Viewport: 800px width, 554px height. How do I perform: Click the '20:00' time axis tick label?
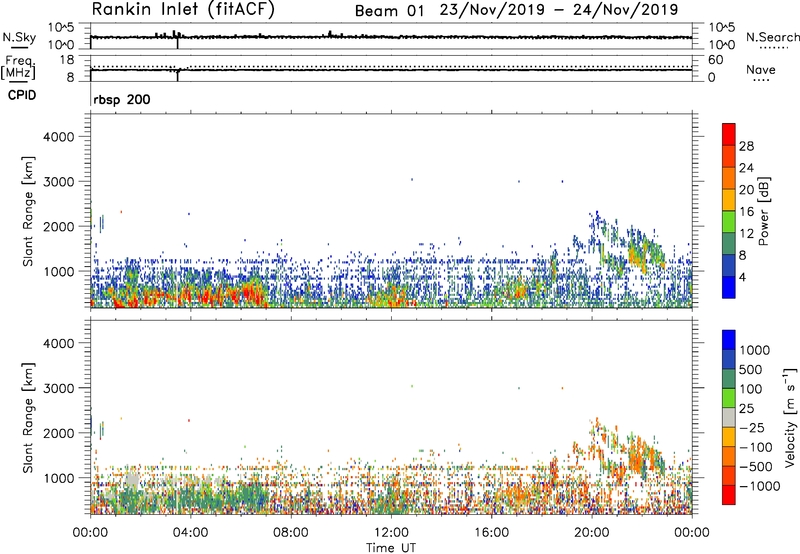(x=592, y=533)
